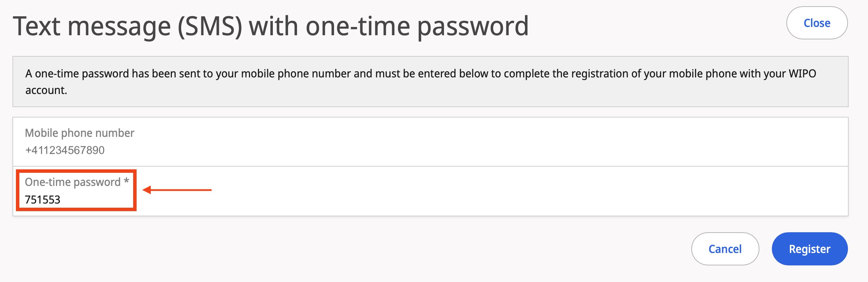Click the word SMS in the heading

(x=210, y=26)
